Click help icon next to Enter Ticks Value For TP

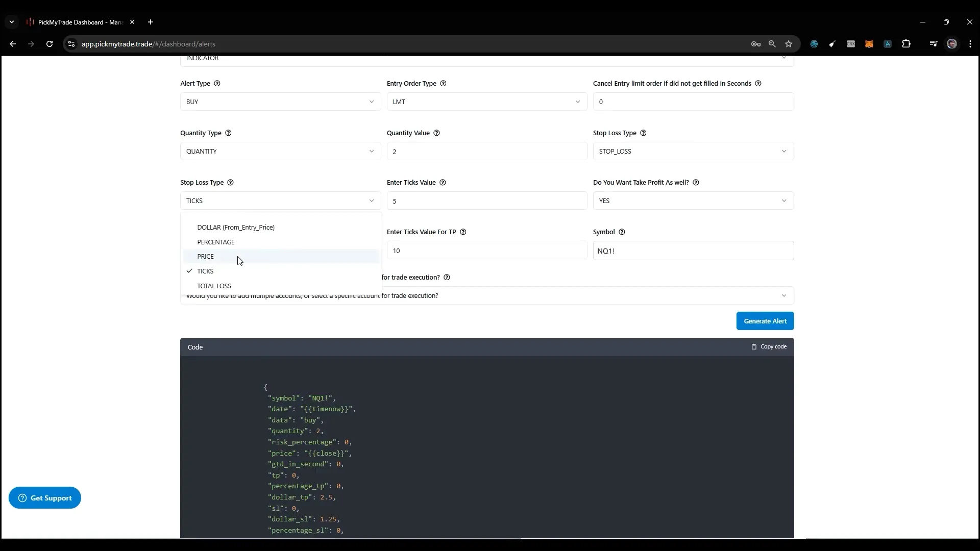coord(463,232)
